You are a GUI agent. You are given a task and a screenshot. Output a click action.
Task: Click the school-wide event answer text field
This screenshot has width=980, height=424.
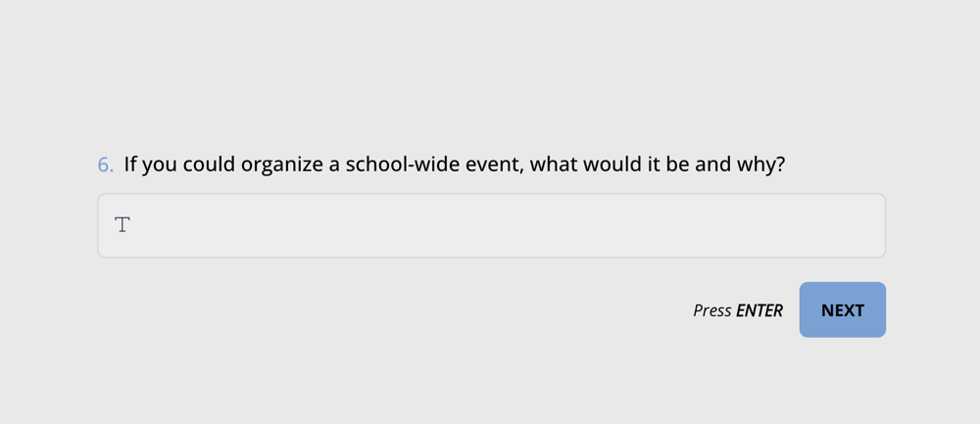(490, 226)
